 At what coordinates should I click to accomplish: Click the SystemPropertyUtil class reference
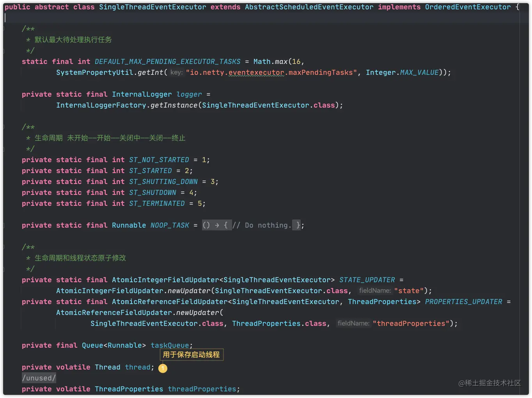coord(95,73)
